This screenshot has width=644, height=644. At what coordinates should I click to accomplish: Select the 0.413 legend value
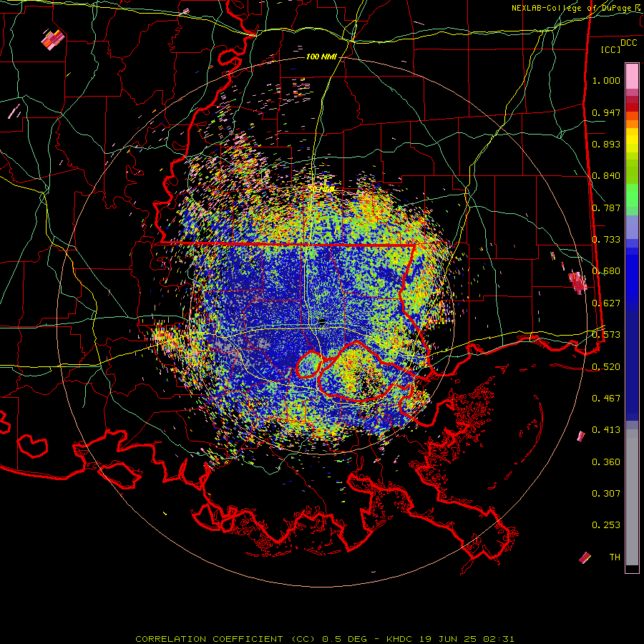[x=606, y=429]
